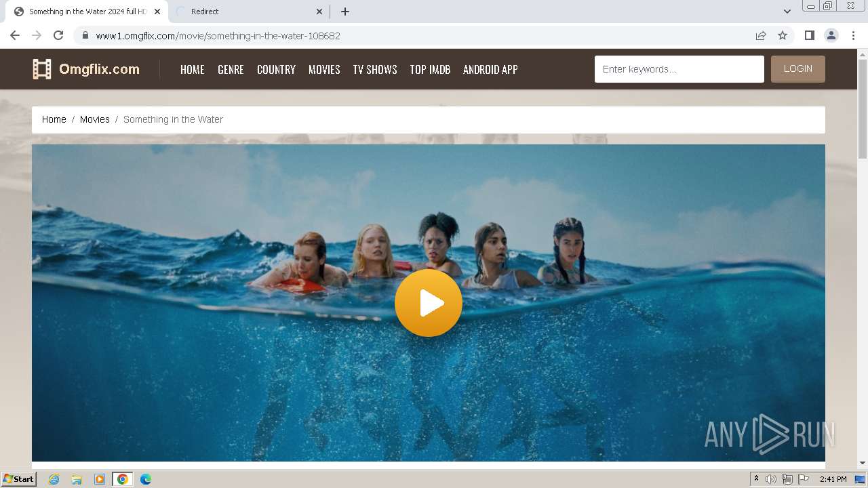The width and height of the screenshot is (868, 488).
Task: Open the Chrome three-dot menu
Action: tap(854, 35)
